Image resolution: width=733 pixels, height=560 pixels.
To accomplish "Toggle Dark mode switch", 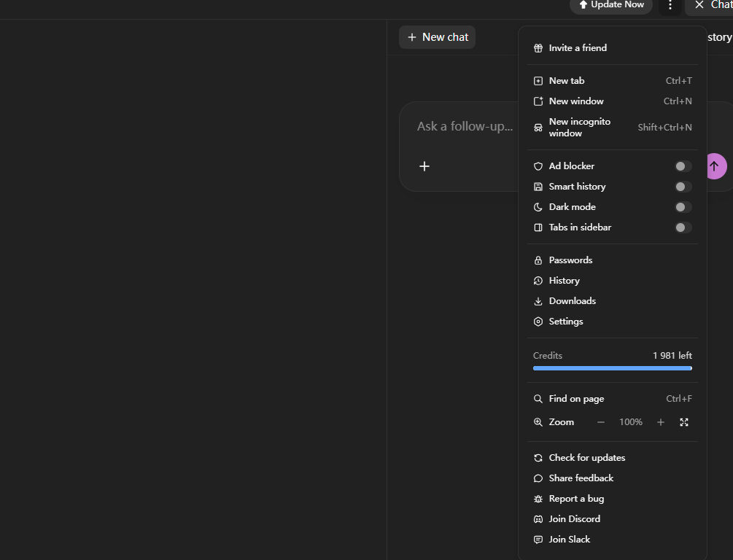I will click(x=683, y=207).
